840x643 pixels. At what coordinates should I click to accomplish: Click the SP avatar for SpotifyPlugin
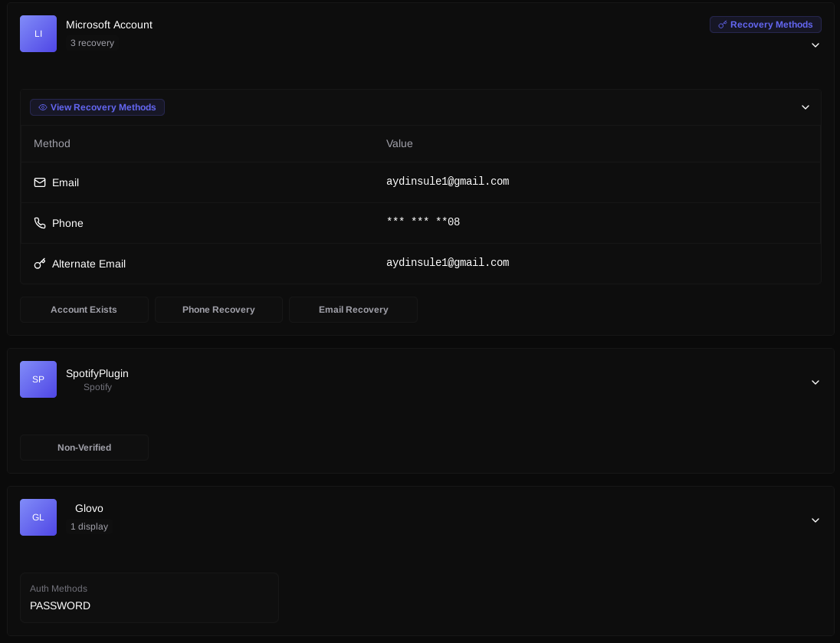[x=38, y=379]
